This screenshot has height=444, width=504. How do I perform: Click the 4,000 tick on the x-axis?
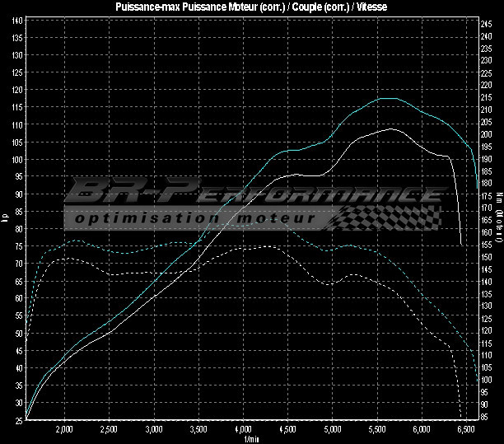[x=243, y=430]
